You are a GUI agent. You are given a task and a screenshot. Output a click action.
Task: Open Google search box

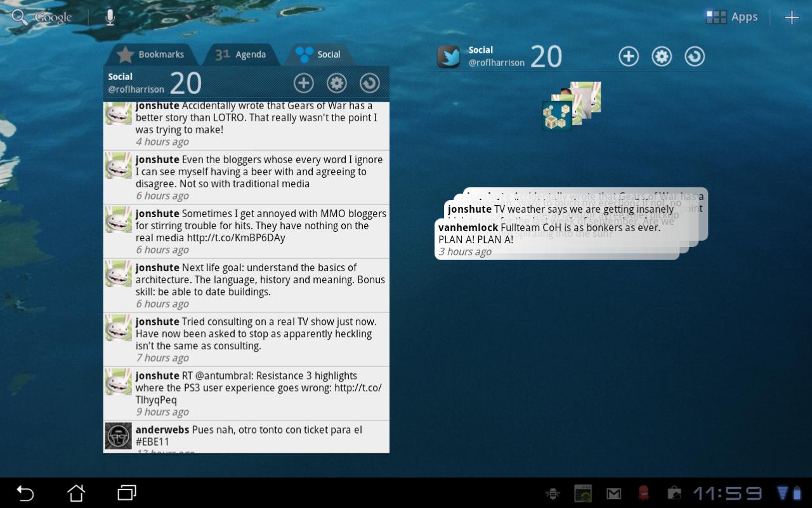pos(42,17)
